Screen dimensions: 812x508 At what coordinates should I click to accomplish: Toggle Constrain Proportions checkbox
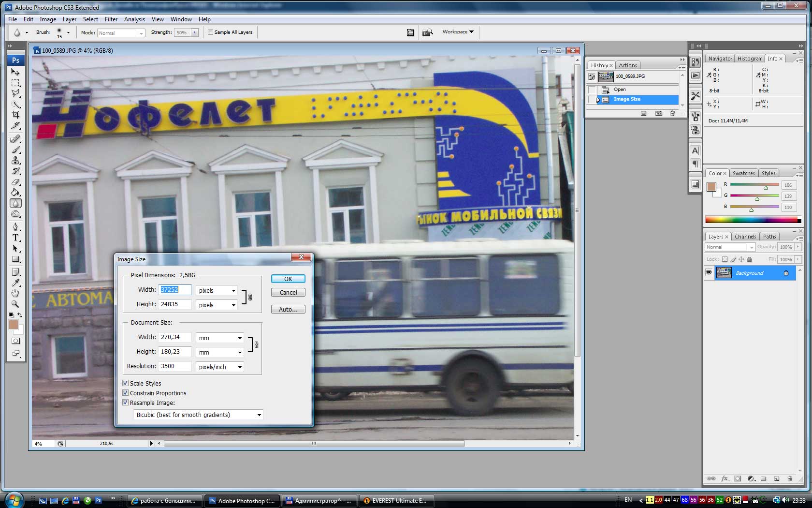[x=126, y=393]
